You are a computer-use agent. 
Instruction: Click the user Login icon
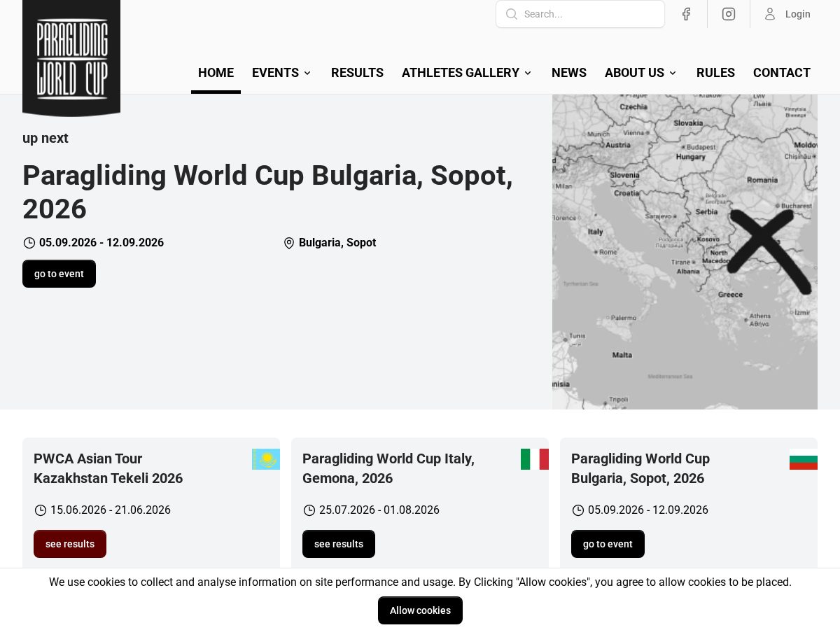770,14
